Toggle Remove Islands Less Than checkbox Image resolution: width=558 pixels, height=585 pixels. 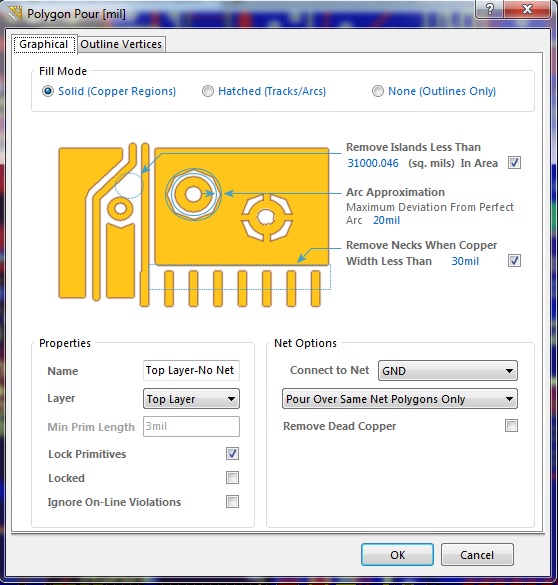(x=514, y=163)
